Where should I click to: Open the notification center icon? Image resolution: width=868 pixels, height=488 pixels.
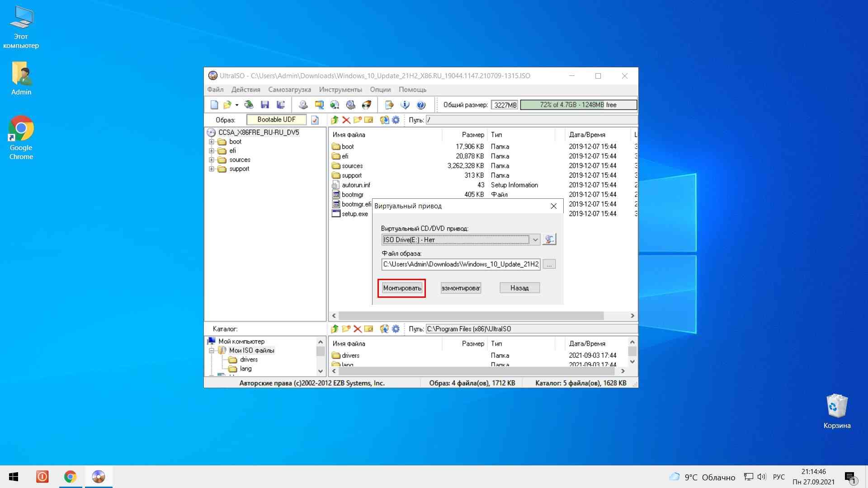click(x=849, y=477)
